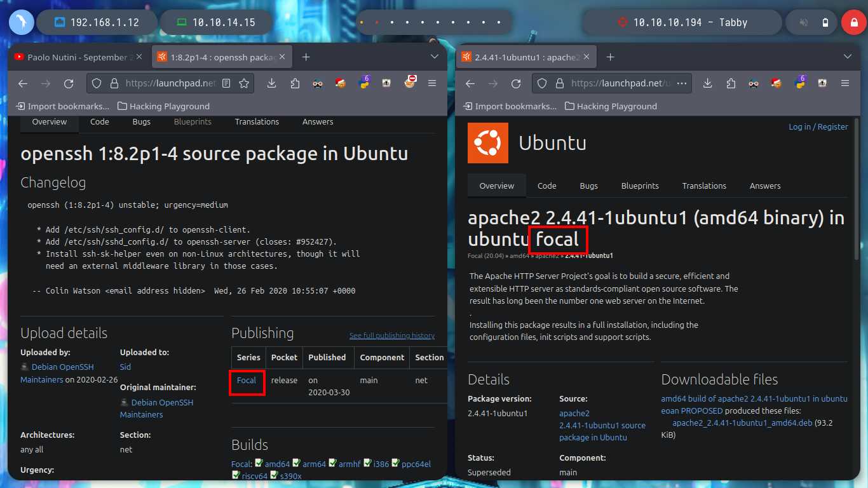Click the Santa-hat cookie extension in left window
This screenshot has width=868, height=488.
click(x=341, y=83)
